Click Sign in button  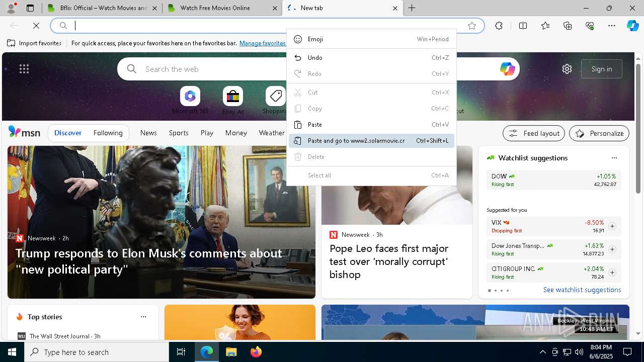coord(602,69)
